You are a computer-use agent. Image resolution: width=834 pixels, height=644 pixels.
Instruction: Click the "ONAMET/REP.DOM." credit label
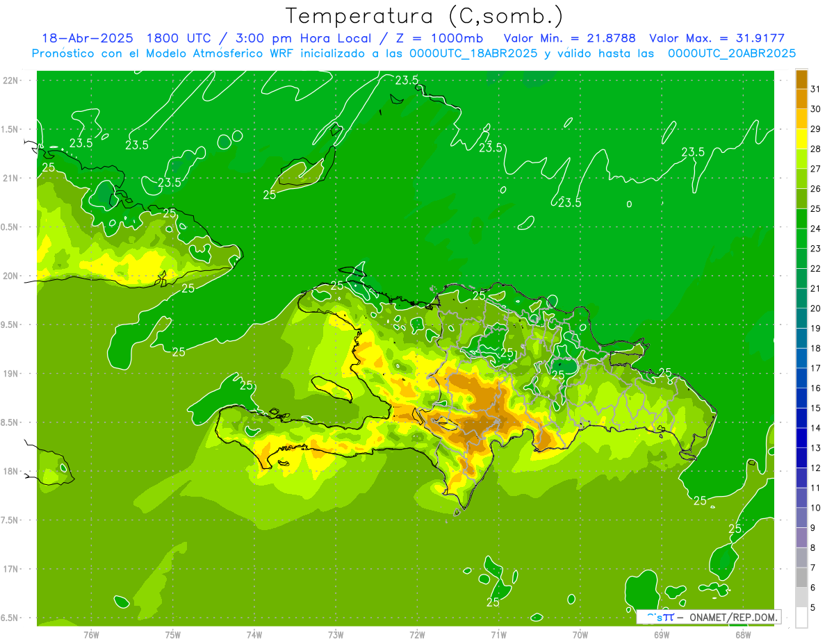(733, 617)
